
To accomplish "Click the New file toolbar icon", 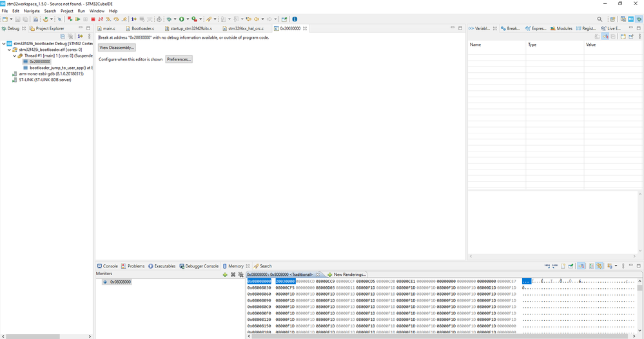I will (5, 19).
